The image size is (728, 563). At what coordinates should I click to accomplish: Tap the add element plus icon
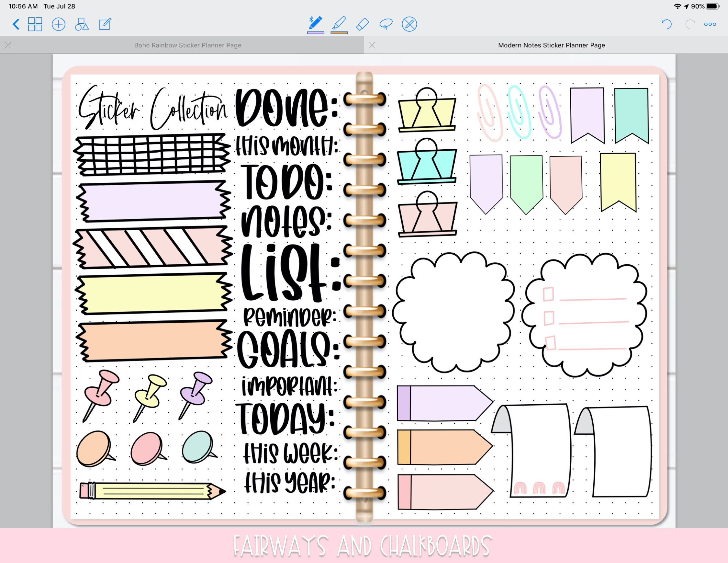click(58, 24)
